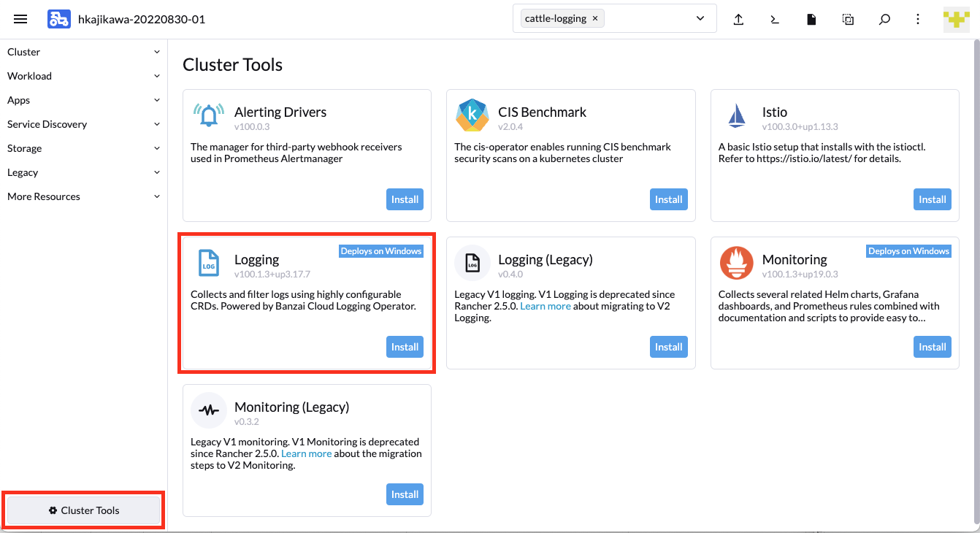Remove the cattle-logging namespace tag
The width and height of the screenshot is (980, 533).
click(594, 18)
